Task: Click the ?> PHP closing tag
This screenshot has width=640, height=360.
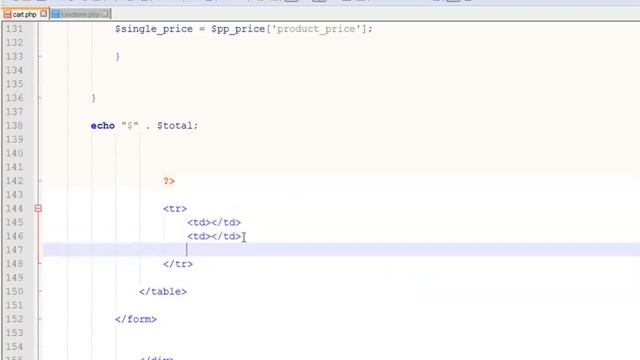Action: [169, 181]
